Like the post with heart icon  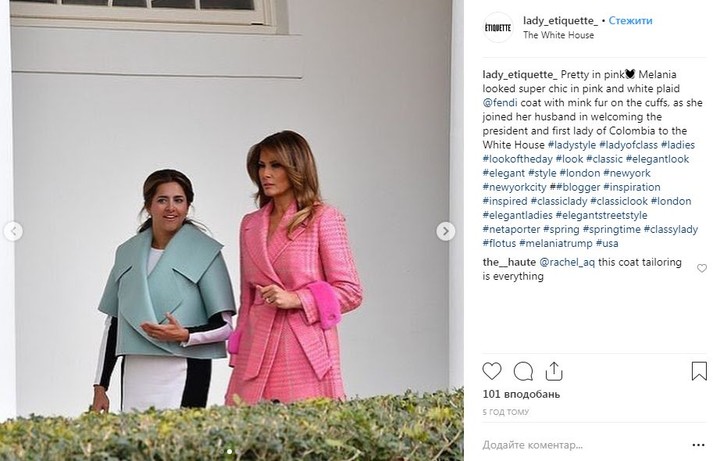tap(492, 371)
